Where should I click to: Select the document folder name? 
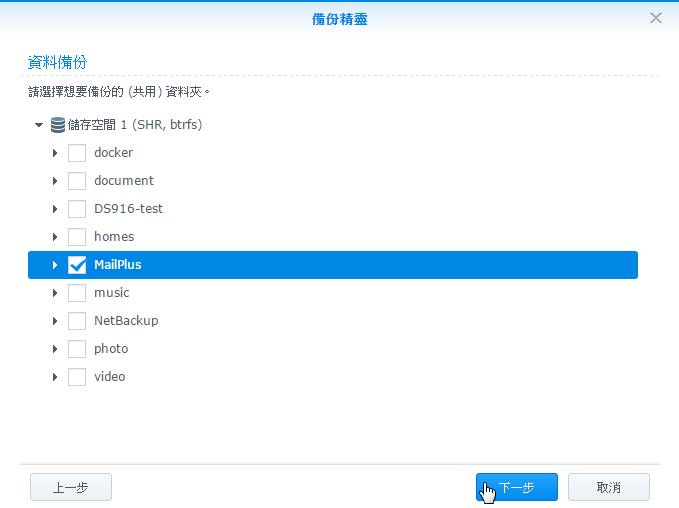[x=124, y=181]
